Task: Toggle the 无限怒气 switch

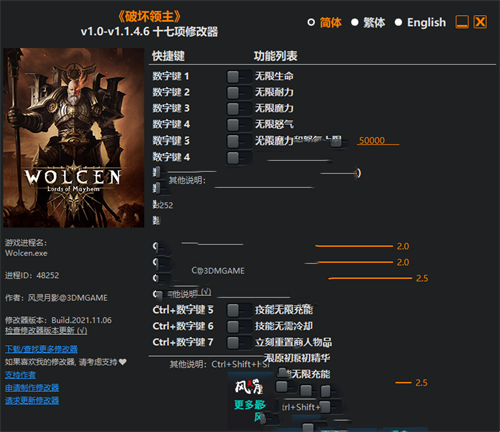Action: (239, 125)
